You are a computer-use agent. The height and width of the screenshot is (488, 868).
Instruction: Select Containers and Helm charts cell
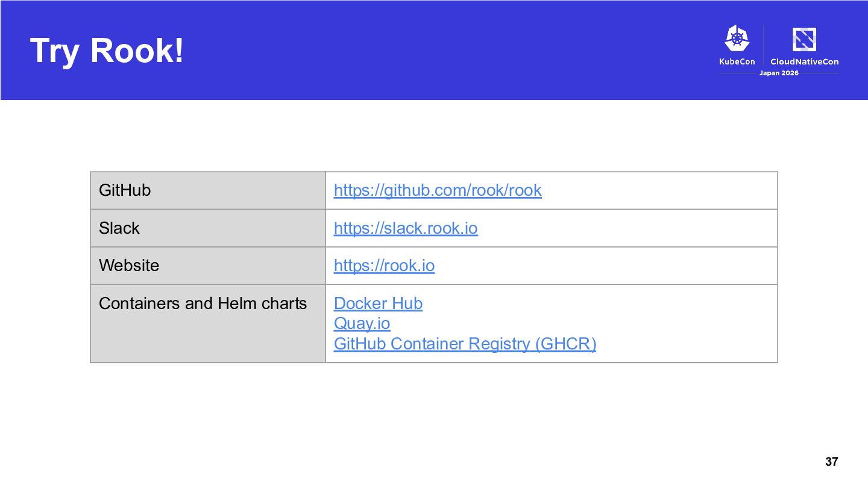(208, 324)
